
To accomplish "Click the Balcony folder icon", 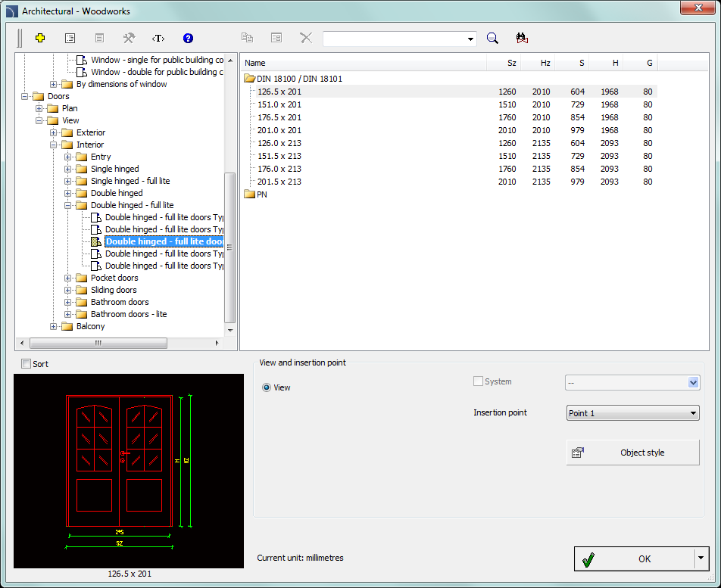I will click(x=67, y=327).
